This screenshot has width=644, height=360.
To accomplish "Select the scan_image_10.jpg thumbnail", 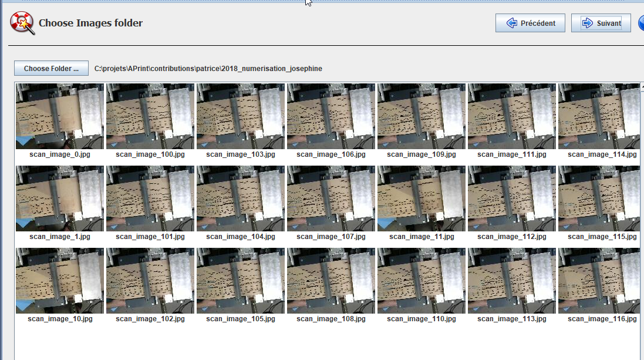I will tap(60, 281).
